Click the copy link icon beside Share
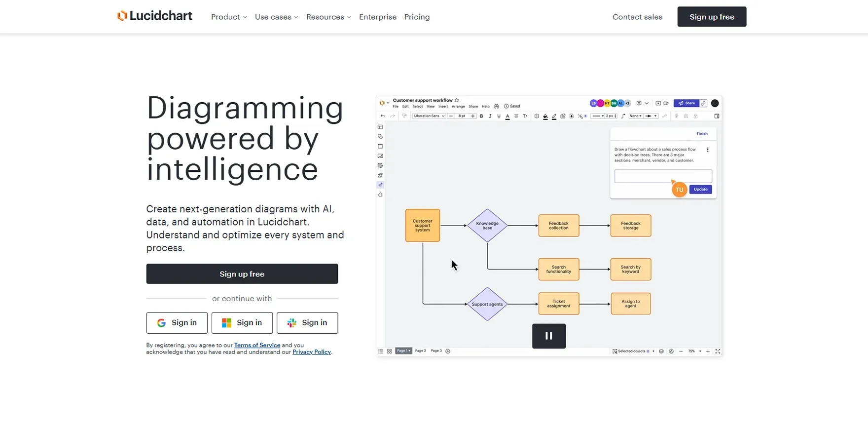The width and height of the screenshot is (868, 430). 703,103
